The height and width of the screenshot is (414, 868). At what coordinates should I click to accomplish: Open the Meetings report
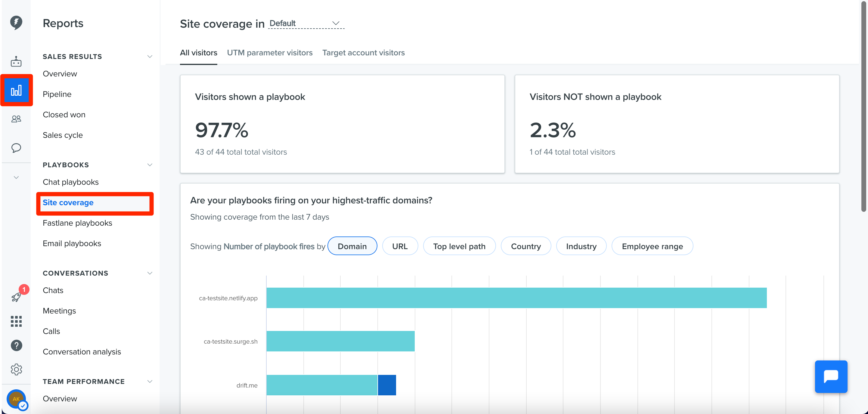59,311
